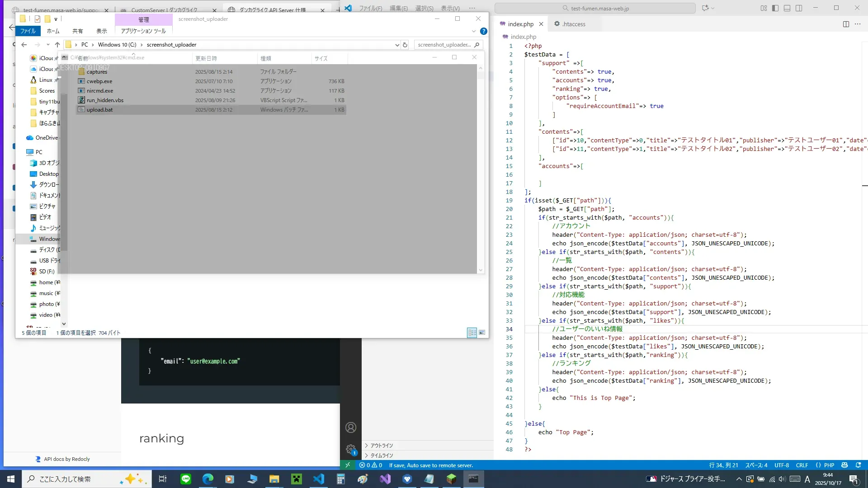Split the editor right using split icon
The height and width of the screenshot is (488, 868).
click(846, 24)
